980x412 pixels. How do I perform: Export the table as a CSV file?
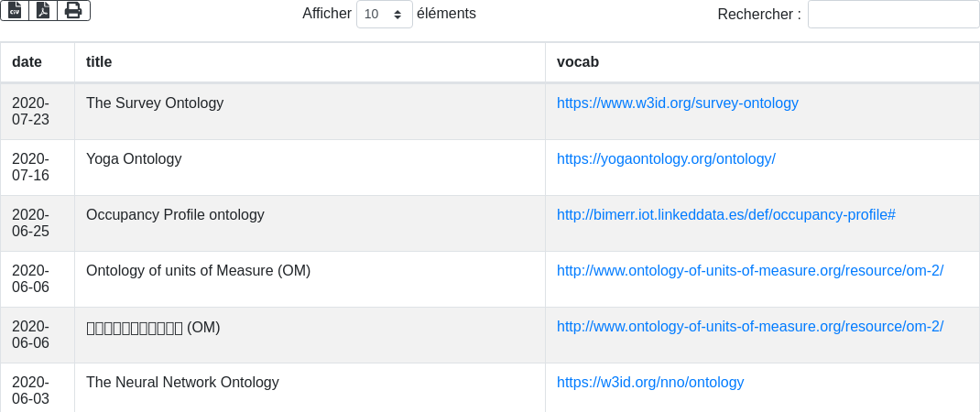coord(15,11)
